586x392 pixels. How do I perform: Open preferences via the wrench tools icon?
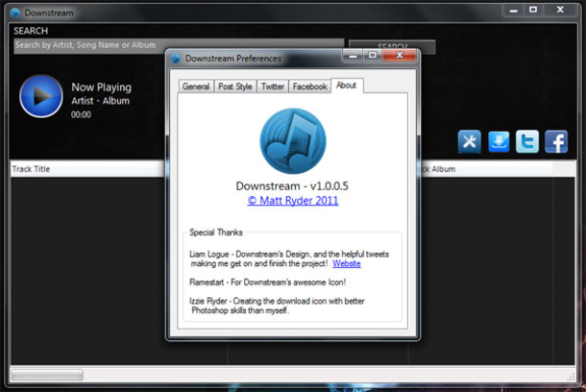[470, 141]
